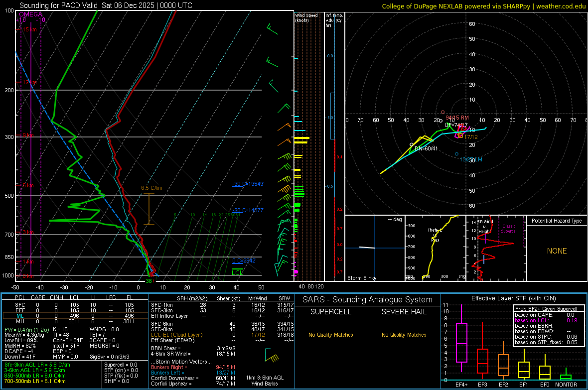Click the based on STP_fixed: 0.05 line
Image resolution: width=588 pixels, height=390 pixels.
tap(546, 342)
